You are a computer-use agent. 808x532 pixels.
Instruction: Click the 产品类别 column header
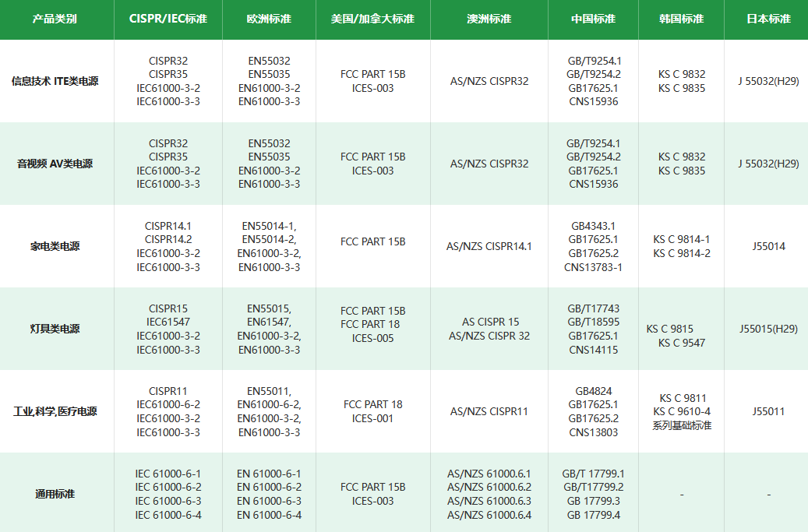pos(55,19)
